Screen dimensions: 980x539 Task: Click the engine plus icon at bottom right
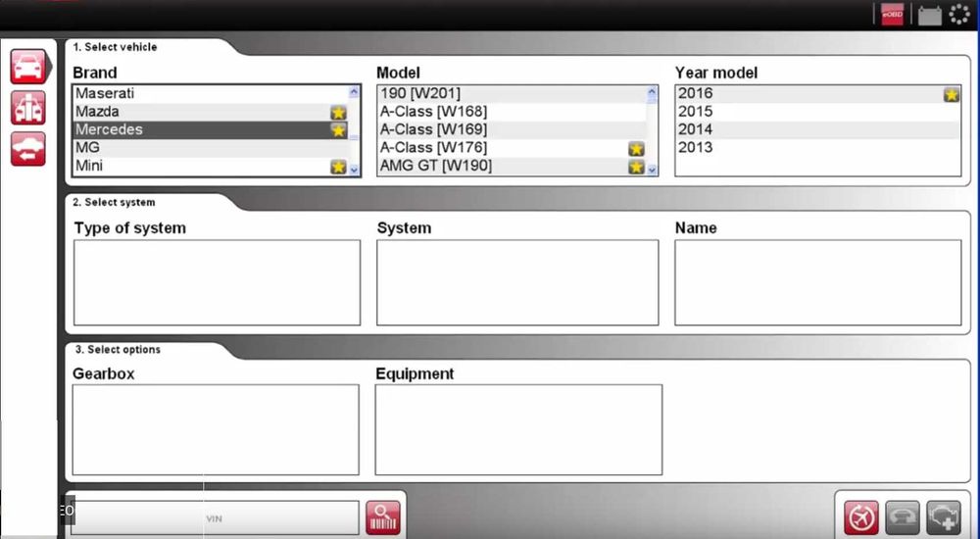click(x=944, y=517)
